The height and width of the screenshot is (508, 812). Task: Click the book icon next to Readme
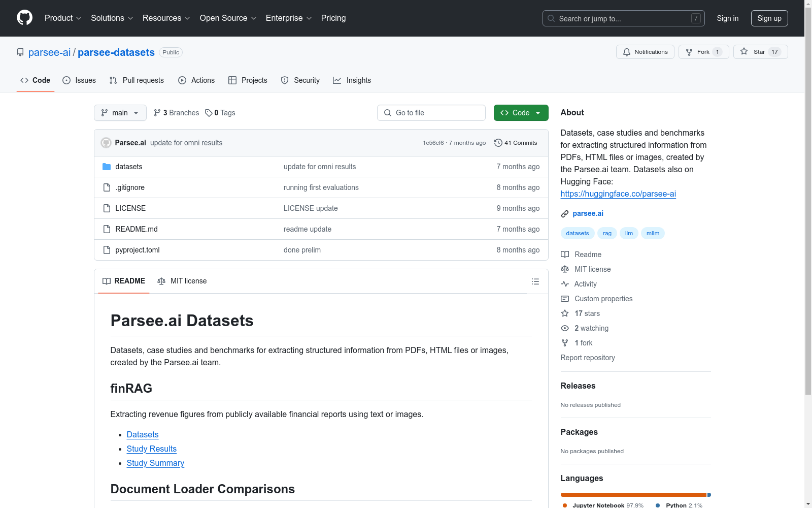coord(565,255)
